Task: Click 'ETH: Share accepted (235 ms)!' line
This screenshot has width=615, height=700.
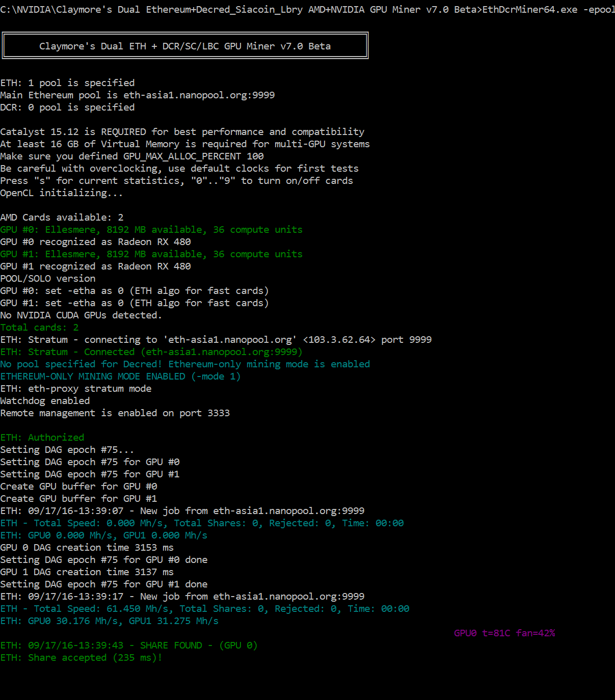Action: (x=81, y=658)
